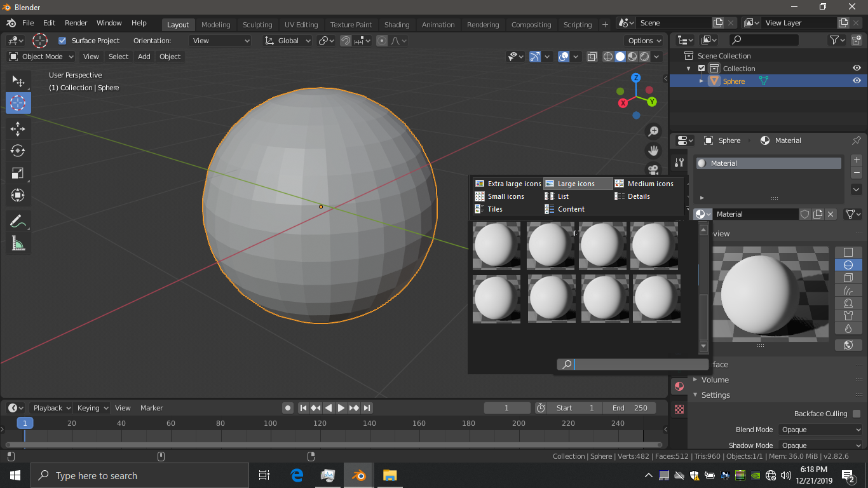
Task: Hide the Sphere object with eye icon
Action: tap(857, 81)
